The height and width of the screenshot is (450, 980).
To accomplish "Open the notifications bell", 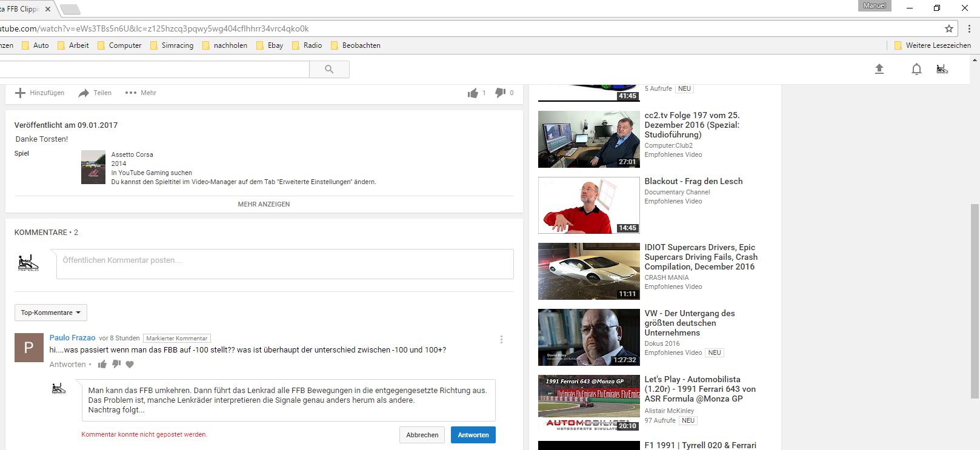I will (x=916, y=69).
